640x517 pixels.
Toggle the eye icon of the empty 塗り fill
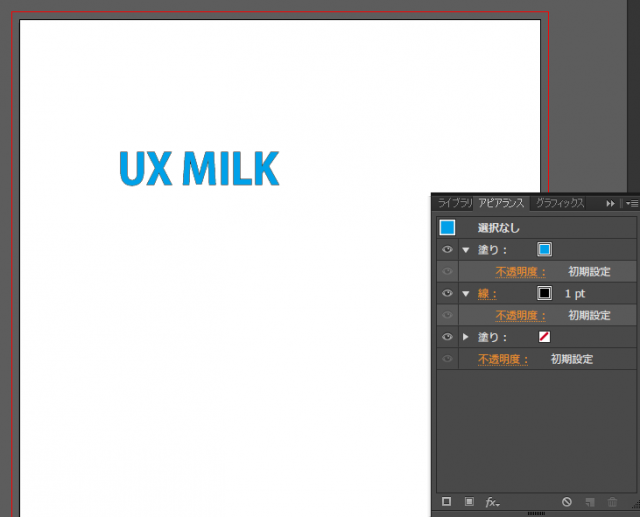pyautogui.click(x=447, y=338)
